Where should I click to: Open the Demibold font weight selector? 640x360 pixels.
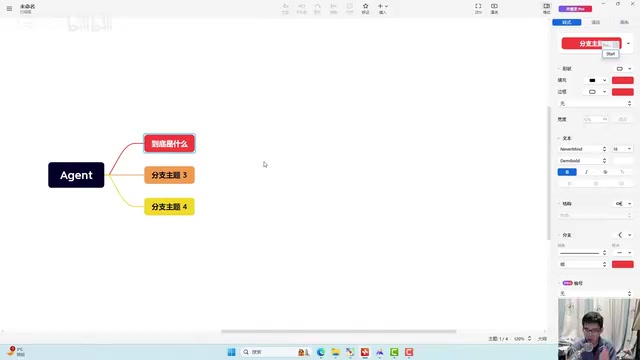pos(583,161)
